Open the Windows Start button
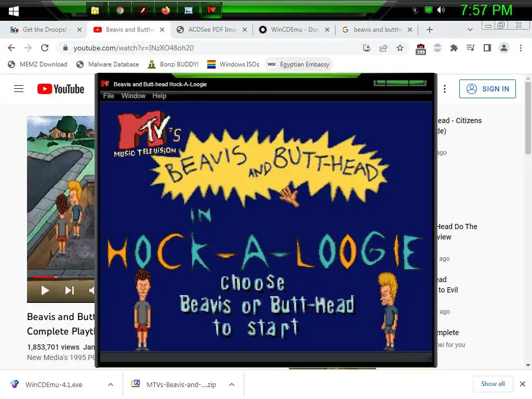 [14, 11]
